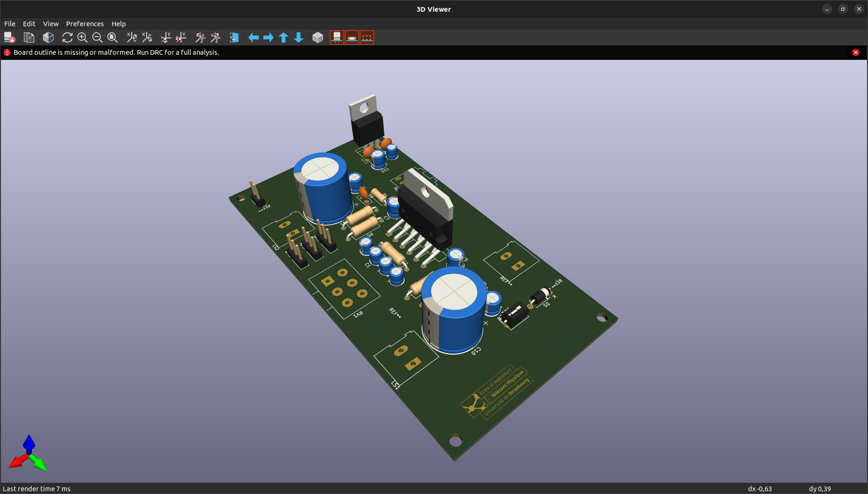The height and width of the screenshot is (494, 868).
Task: Rotate Y counterclockwise
Action: pyautogui.click(x=181, y=37)
